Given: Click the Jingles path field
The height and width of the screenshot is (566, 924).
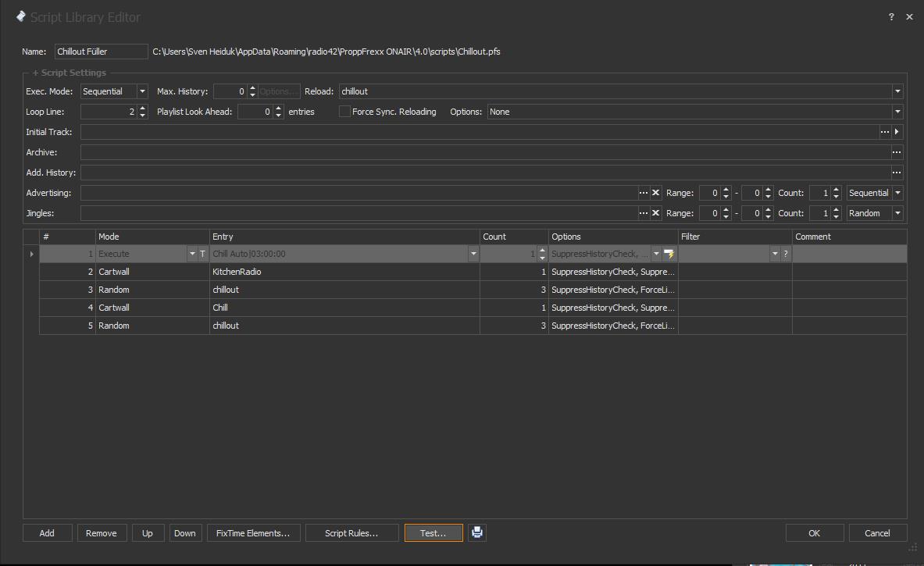Looking at the screenshot, I should pyautogui.click(x=359, y=213).
